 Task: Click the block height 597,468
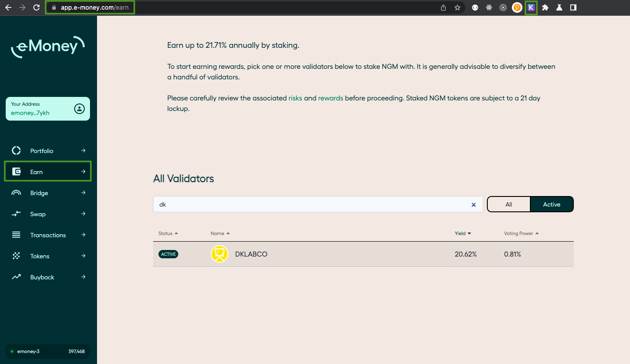(77, 352)
